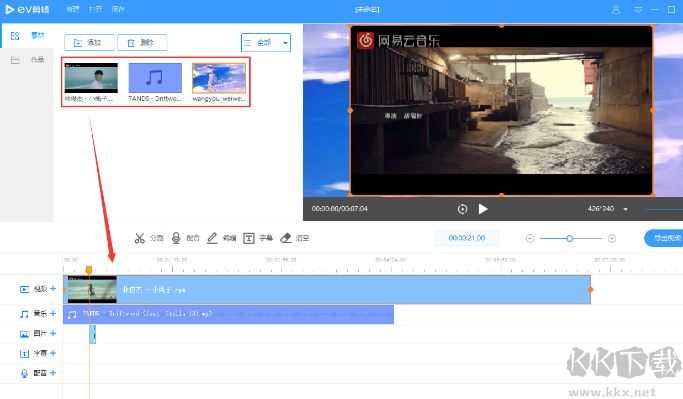This screenshot has width=683, height=399.
Task: Add a picture track with plus
Action: click(x=53, y=333)
